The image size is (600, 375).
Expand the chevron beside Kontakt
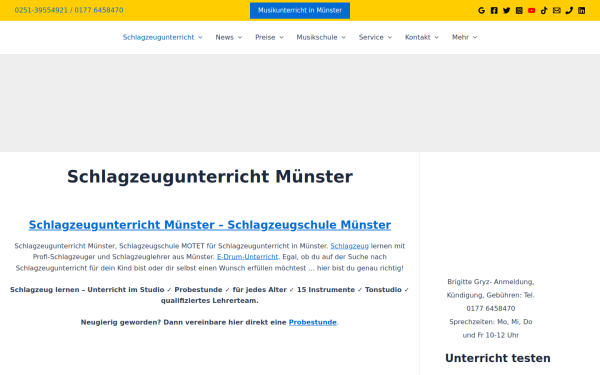click(437, 38)
